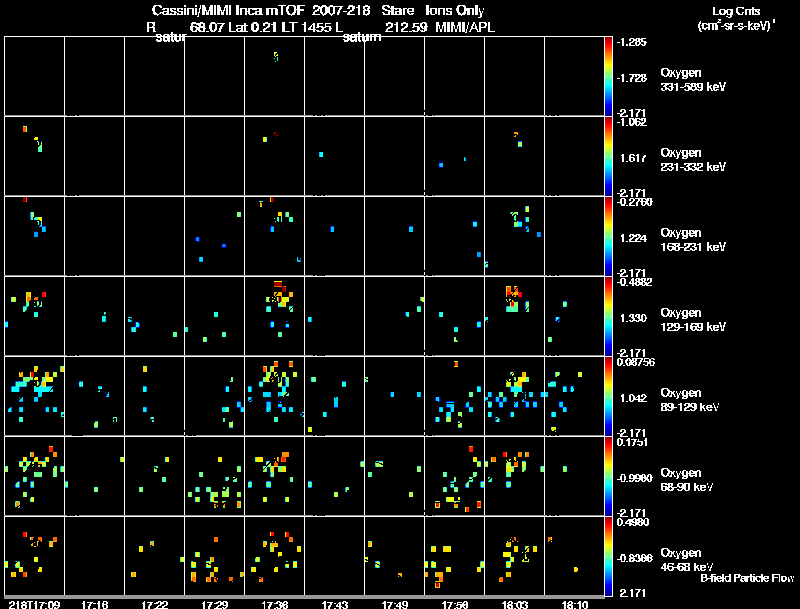Viewport: 800px width, 609px height.
Task: Select the L value '212.59'
Action: [406, 27]
